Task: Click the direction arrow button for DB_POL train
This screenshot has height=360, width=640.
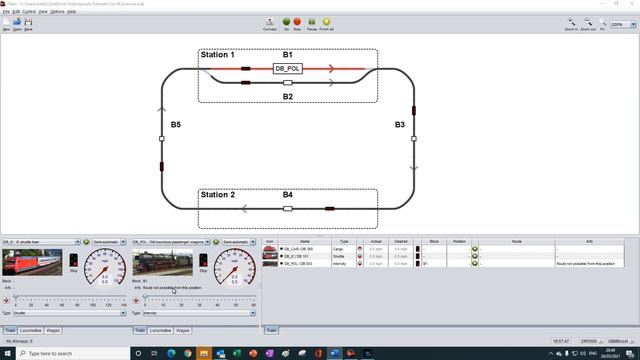Action: click(x=136, y=301)
